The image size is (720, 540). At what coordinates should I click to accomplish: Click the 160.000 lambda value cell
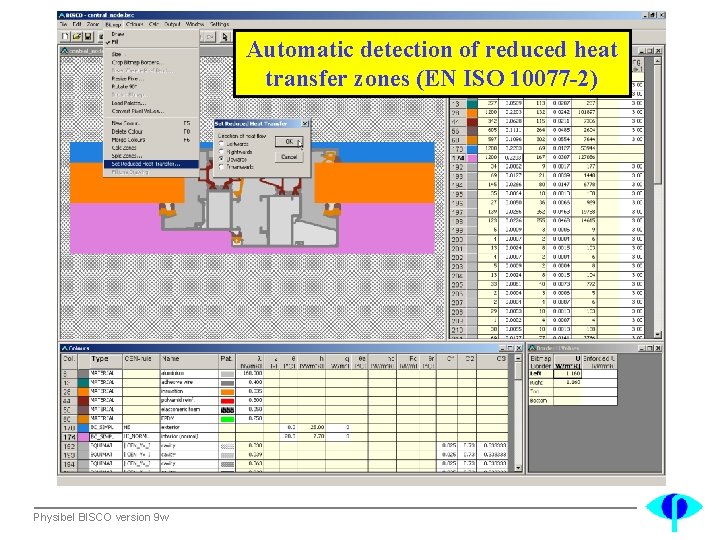pos(250,374)
